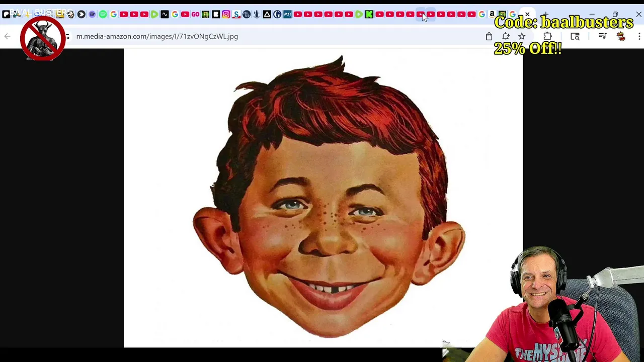The height and width of the screenshot is (362, 644).
Task: Switch to the black circle arrow icon tab
Action: coord(82,14)
